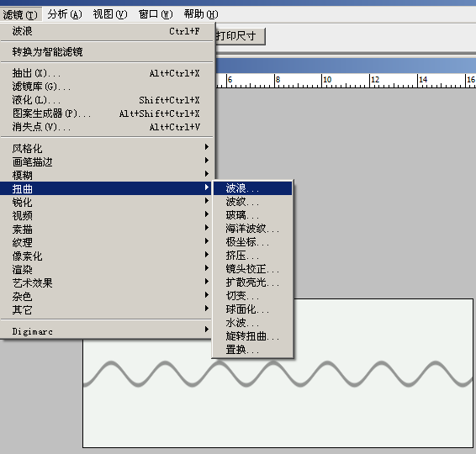The height and width of the screenshot is (454, 476).
Task: Expand the 艺术效果 submenu
Action: (x=106, y=282)
